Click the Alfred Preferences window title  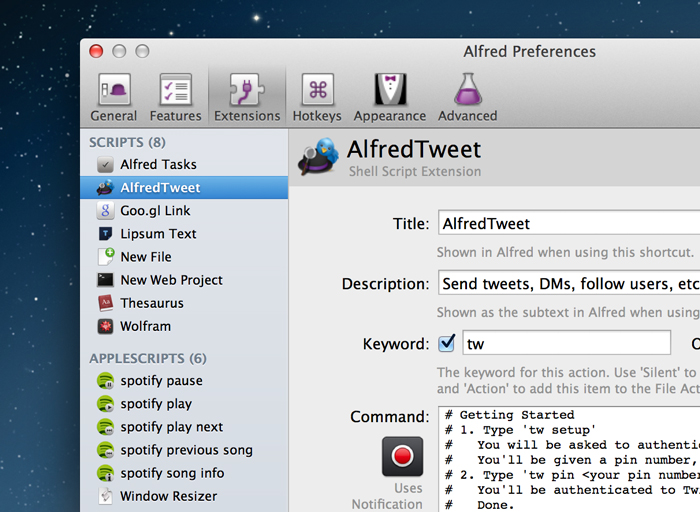[529, 52]
